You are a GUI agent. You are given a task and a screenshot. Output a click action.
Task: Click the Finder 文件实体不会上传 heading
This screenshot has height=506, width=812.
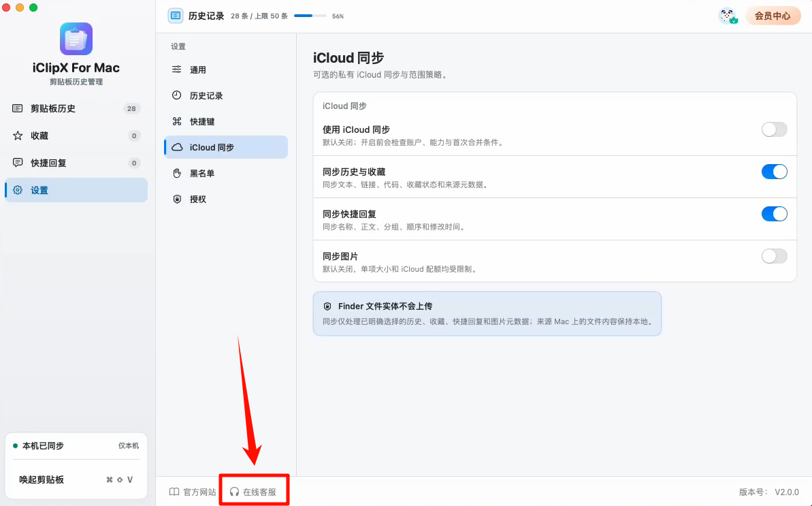[x=385, y=306]
